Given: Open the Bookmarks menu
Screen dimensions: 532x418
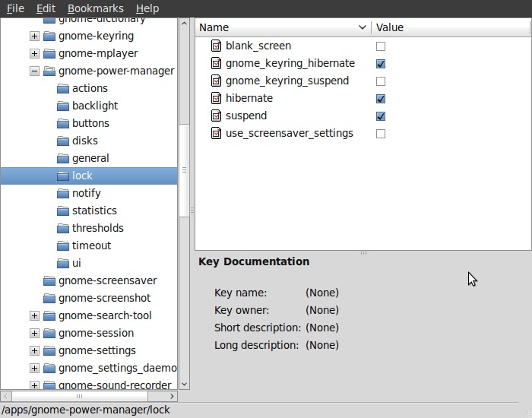Looking at the screenshot, I should [x=95, y=8].
